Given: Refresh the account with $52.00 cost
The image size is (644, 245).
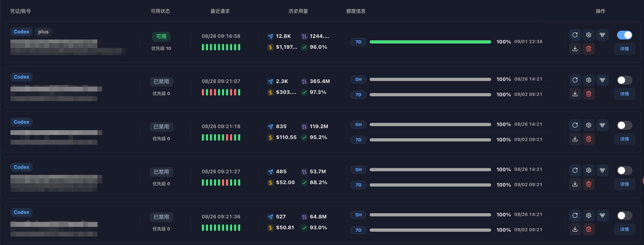Looking at the screenshot, I should pyautogui.click(x=575, y=170).
